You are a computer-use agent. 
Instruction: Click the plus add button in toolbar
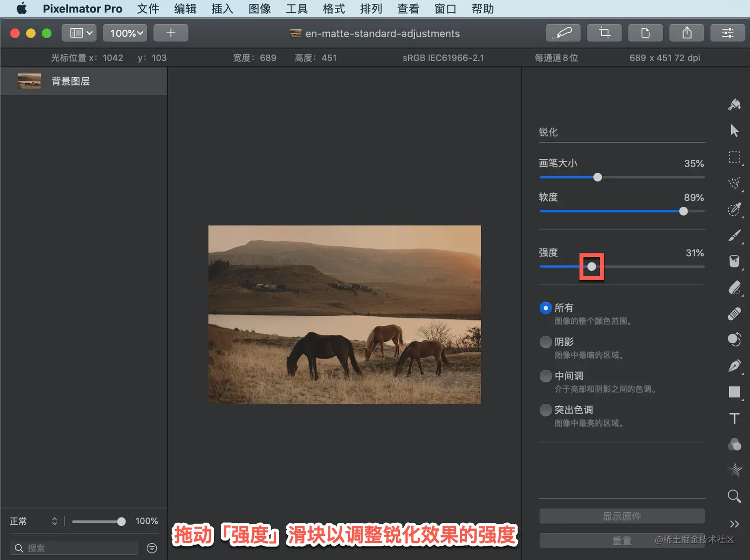click(x=171, y=33)
